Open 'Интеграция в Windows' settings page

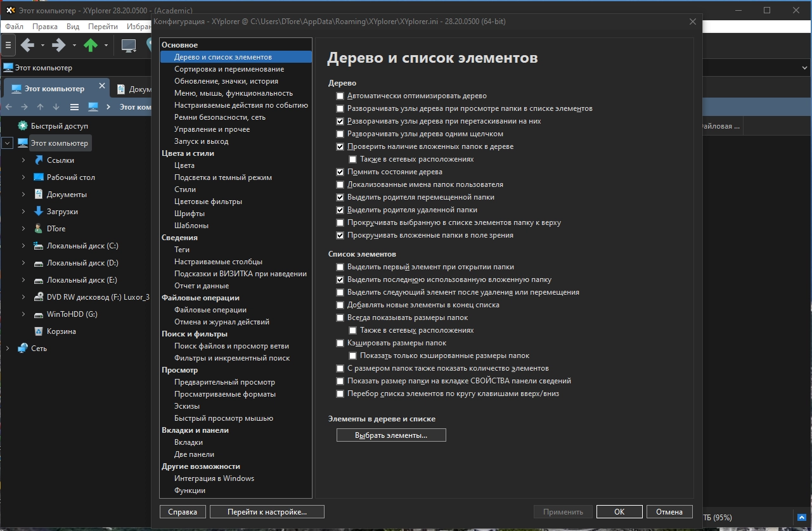(x=214, y=478)
